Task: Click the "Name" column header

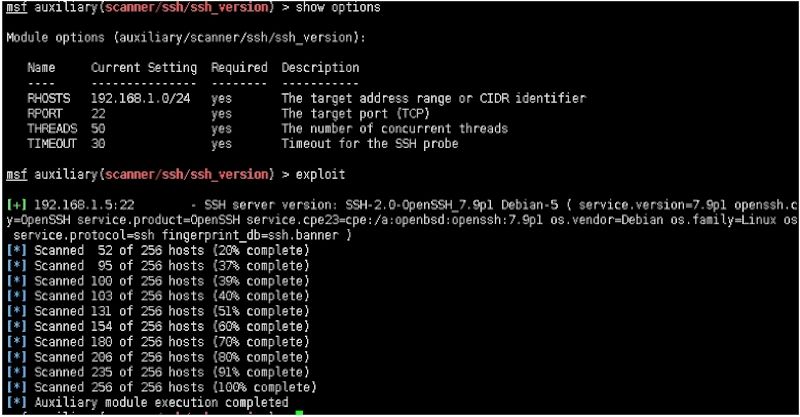Action: coord(42,68)
